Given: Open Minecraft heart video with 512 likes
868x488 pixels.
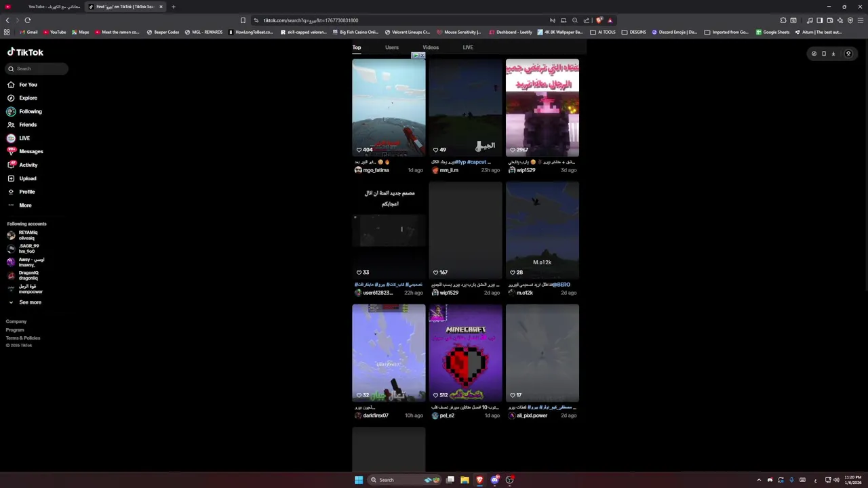Looking at the screenshot, I should 465,353.
